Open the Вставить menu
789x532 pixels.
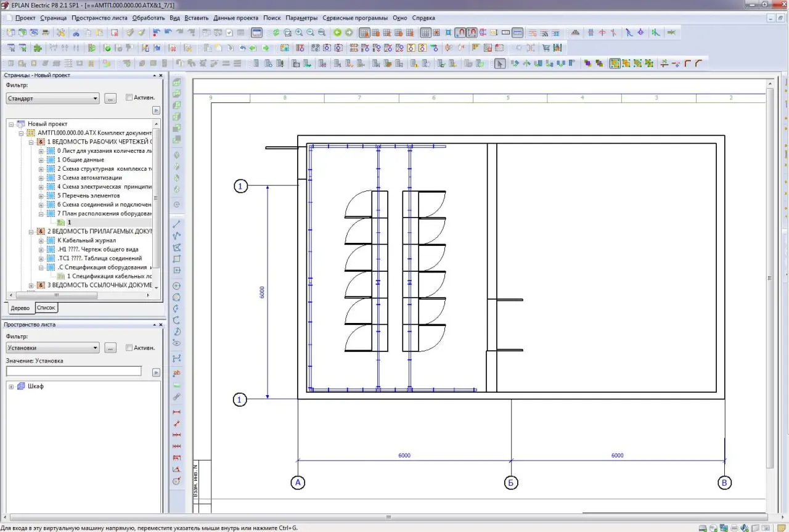coord(197,18)
